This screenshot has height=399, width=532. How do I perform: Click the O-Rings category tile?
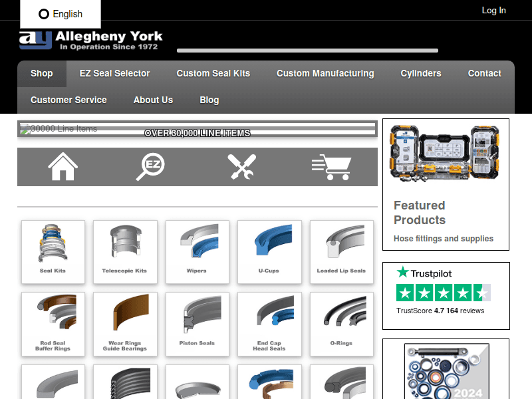[x=341, y=324]
